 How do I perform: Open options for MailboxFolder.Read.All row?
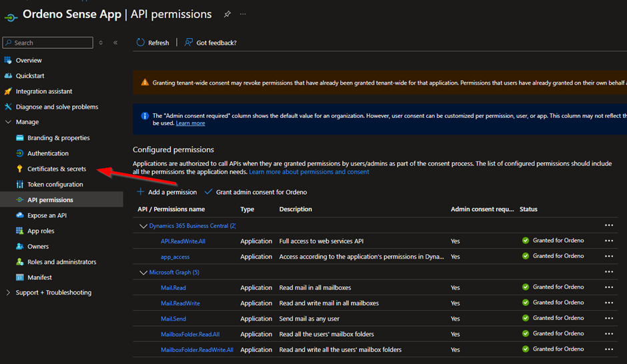(x=608, y=333)
